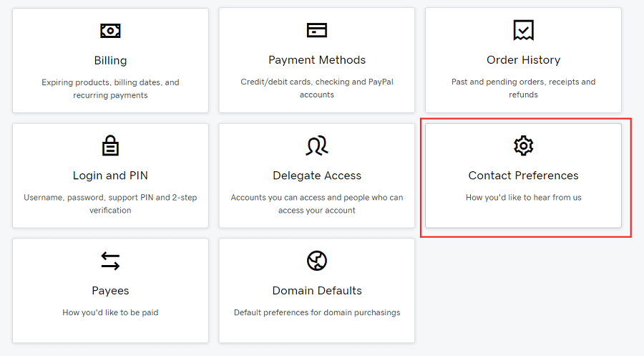Viewport: 644px width, 356px height.
Task: Open the Billing title link
Action: 110,60
